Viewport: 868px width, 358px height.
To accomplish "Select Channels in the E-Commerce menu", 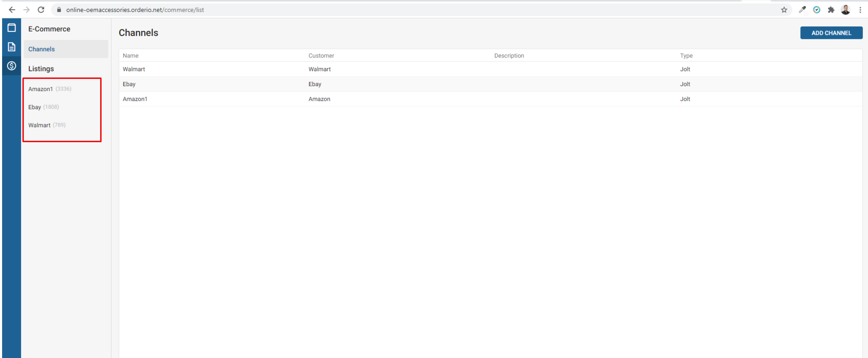I will click(x=41, y=49).
